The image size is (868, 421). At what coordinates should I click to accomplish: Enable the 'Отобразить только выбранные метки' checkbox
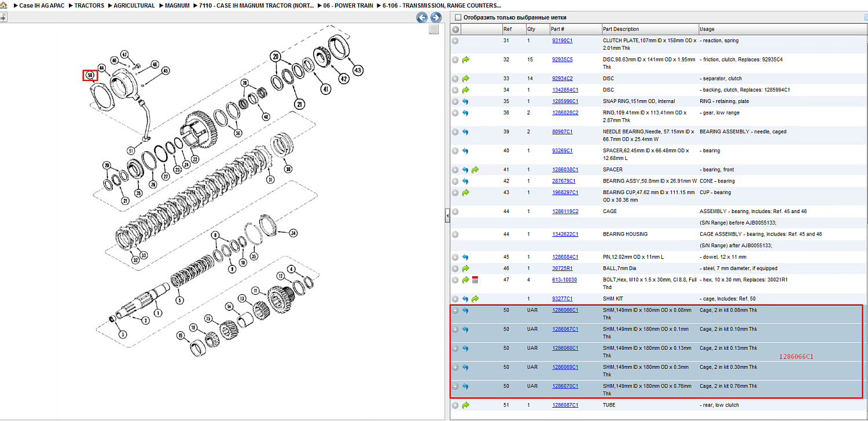pos(458,17)
